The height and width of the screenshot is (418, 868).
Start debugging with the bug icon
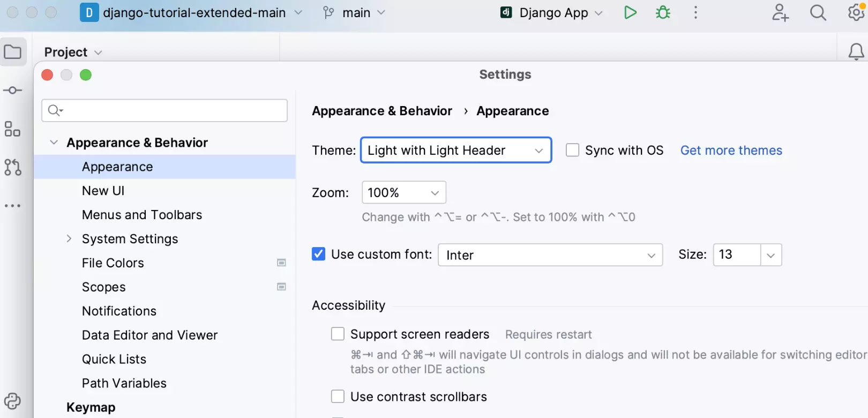pyautogui.click(x=663, y=12)
